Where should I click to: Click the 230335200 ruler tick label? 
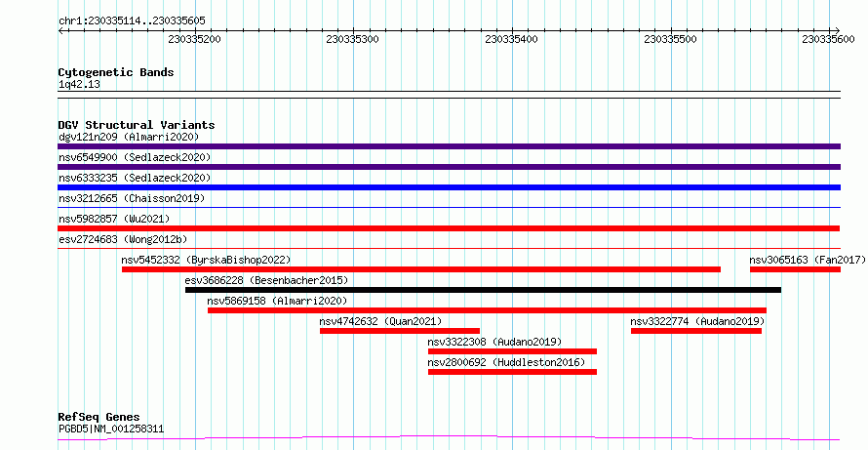click(194, 39)
